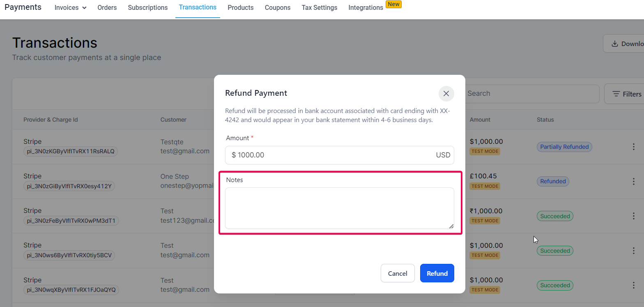Open three-dot menu for ₹1,000.00 transaction
This screenshot has width=644, height=307.
pyautogui.click(x=633, y=216)
